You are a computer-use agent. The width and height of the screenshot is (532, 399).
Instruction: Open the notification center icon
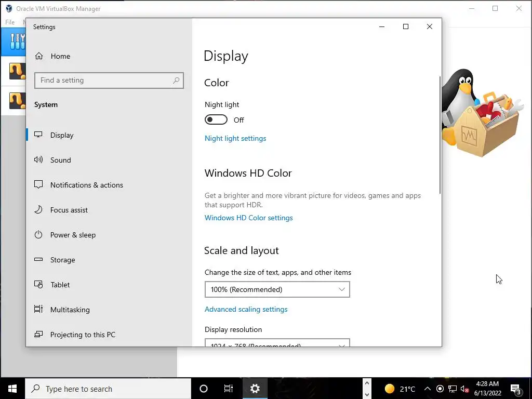tap(516, 389)
